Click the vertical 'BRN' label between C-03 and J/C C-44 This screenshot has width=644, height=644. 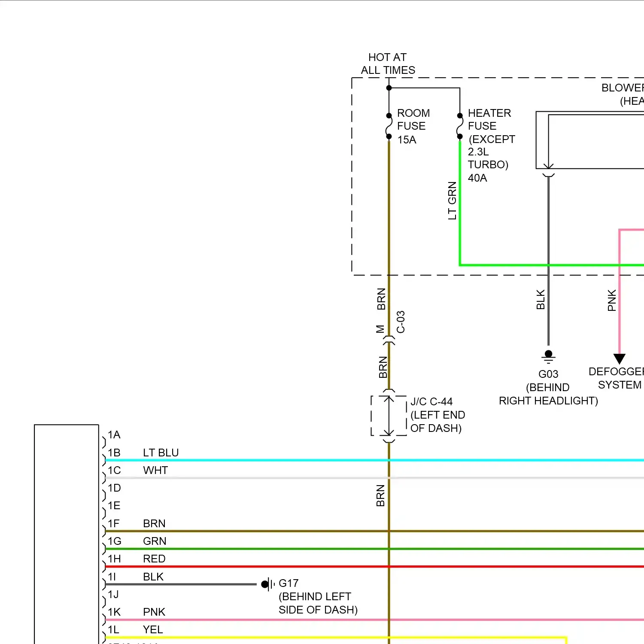[x=383, y=367]
